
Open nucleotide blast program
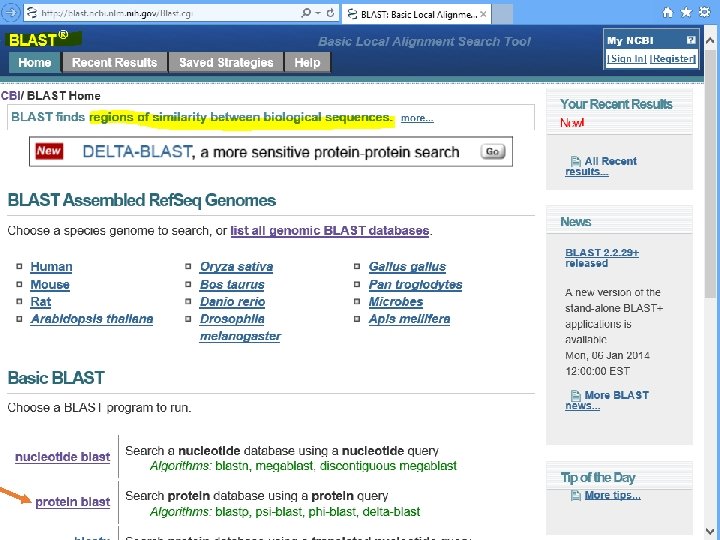[62, 457]
